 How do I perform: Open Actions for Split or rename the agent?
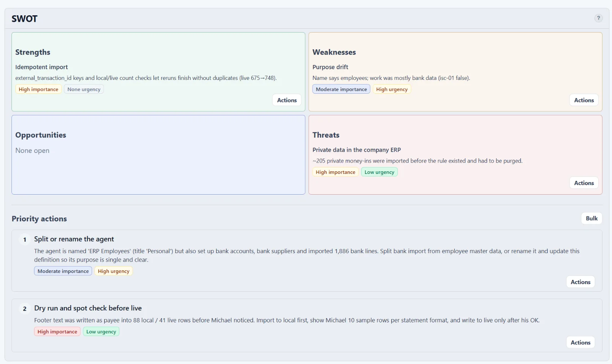(x=580, y=282)
